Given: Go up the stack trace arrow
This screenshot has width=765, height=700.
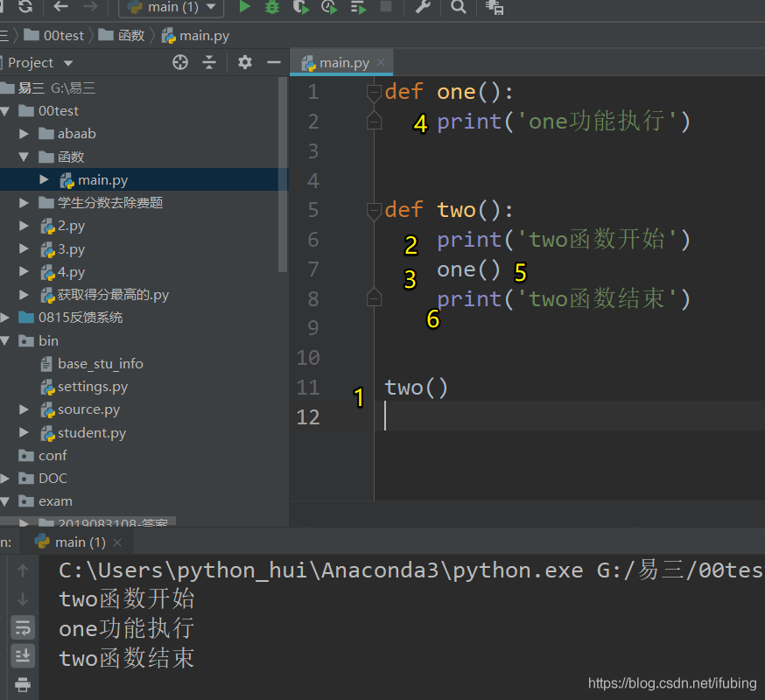Looking at the screenshot, I should pyautogui.click(x=23, y=570).
